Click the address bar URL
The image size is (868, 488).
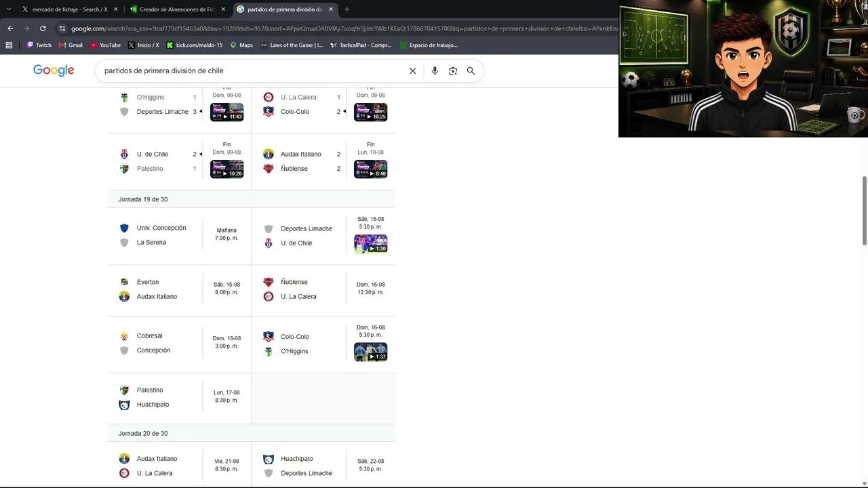click(344, 28)
